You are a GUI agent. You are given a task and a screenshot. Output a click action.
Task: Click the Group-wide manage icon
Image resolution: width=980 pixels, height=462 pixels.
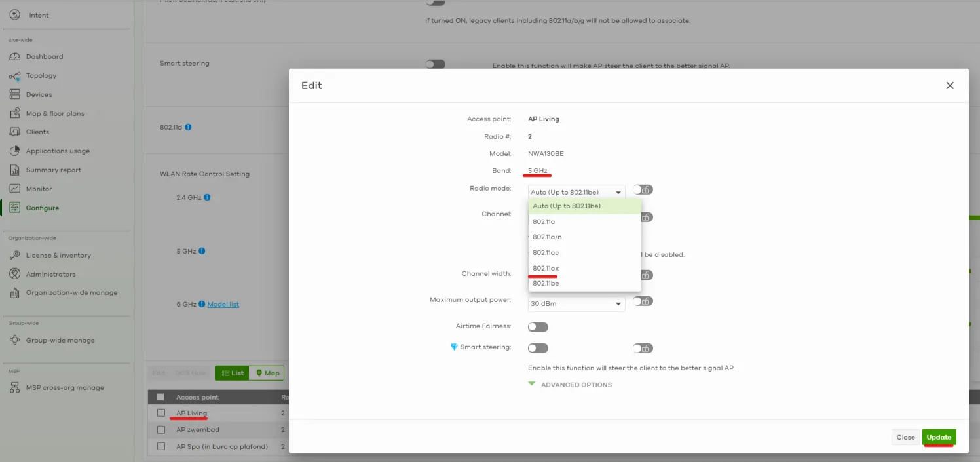[x=14, y=341]
